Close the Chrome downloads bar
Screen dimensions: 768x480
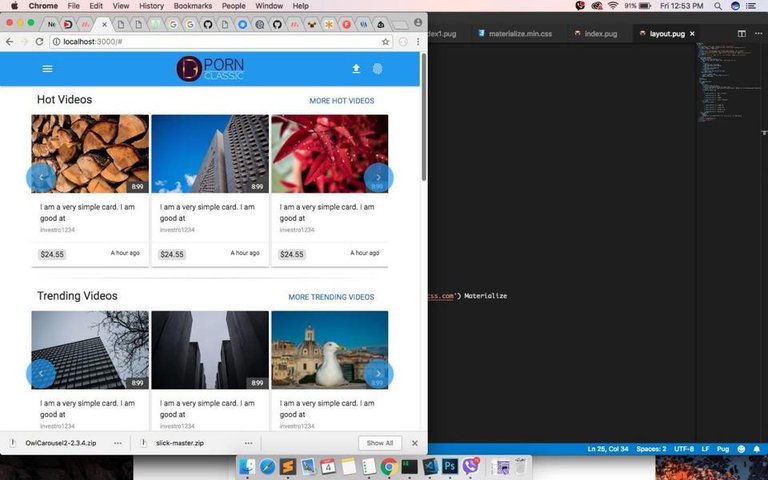[415, 443]
